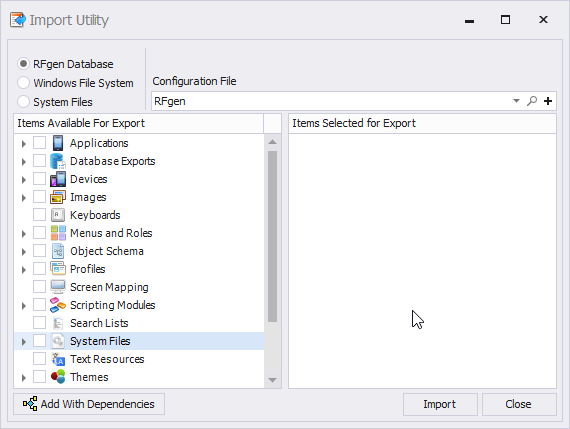Expand the Object Schema tree node
This screenshot has height=429, width=570.
(24, 252)
